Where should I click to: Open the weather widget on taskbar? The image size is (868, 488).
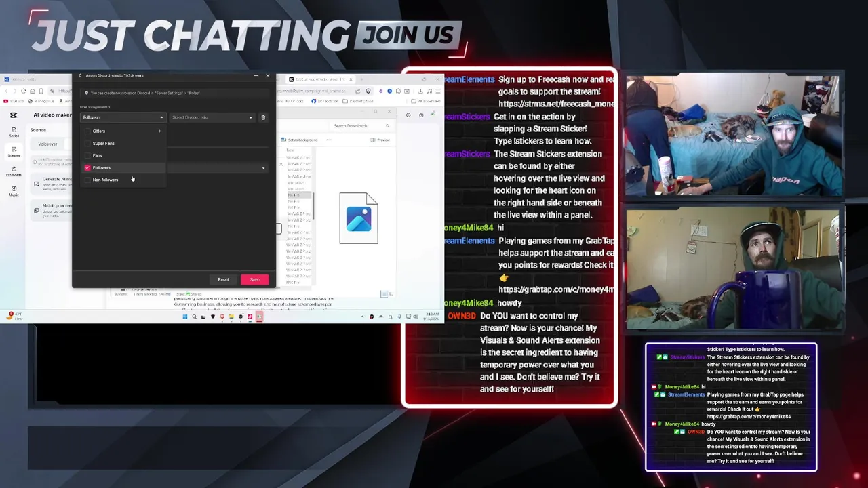click(x=16, y=316)
